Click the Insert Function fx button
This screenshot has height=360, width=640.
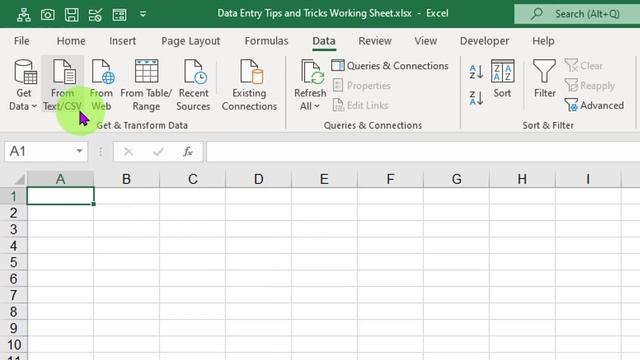coord(188,152)
